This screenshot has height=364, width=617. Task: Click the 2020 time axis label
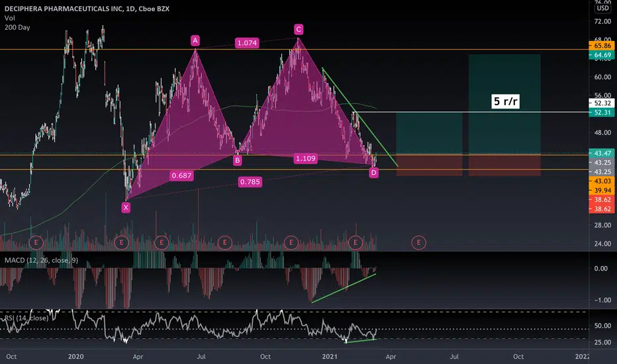(75, 357)
